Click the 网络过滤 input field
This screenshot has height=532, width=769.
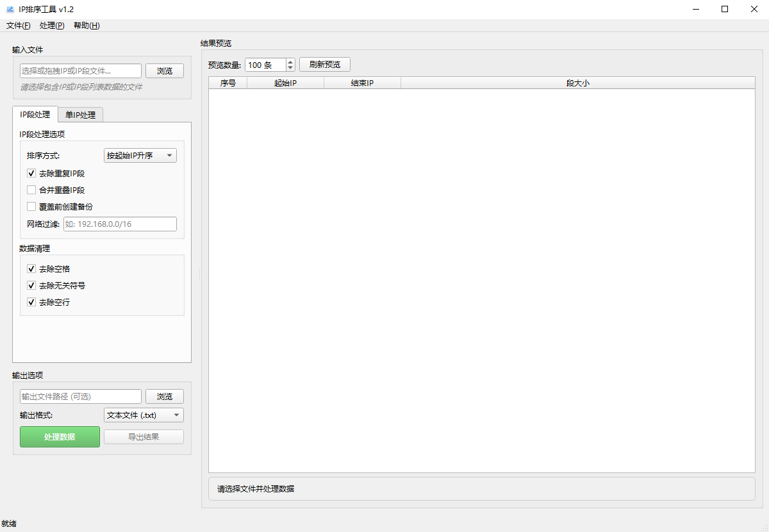point(120,224)
